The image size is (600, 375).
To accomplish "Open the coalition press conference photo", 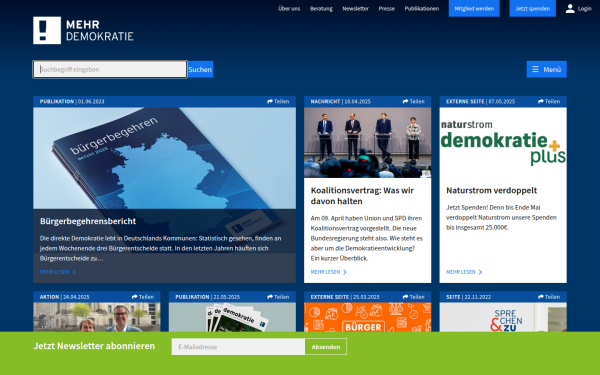I will coord(367,142).
